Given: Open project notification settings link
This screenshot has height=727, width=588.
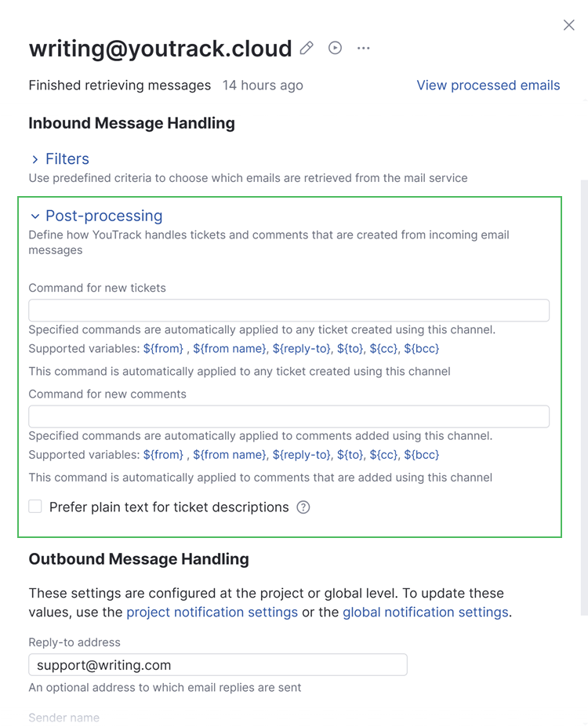Looking at the screenshot, I should 212,612.
